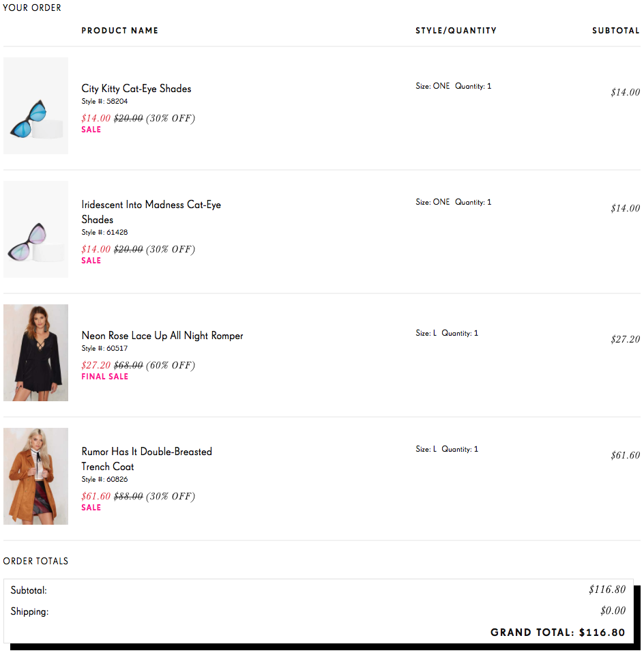The height and width of the screenshot is (653, 644).
Task: Click the romper's Size L Quantity 1 text
Action: point(447,334)
